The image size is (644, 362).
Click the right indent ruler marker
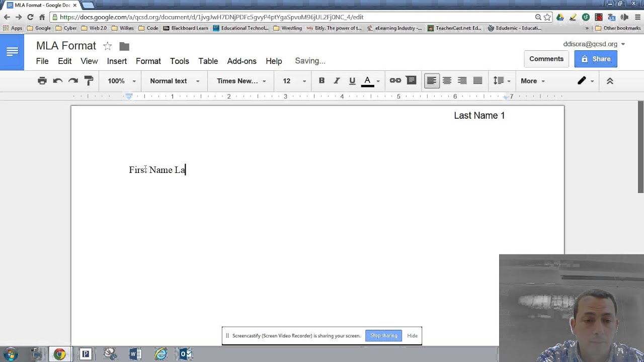click(x=506, y=97)
